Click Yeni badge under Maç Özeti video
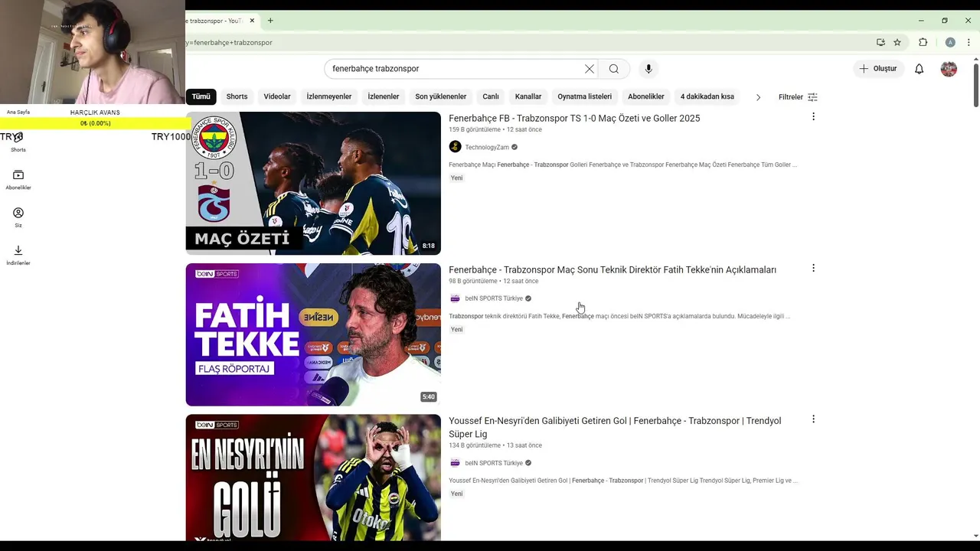Image resolution: width=980 pixels, height=551 pixels. (x=457, y=178)
